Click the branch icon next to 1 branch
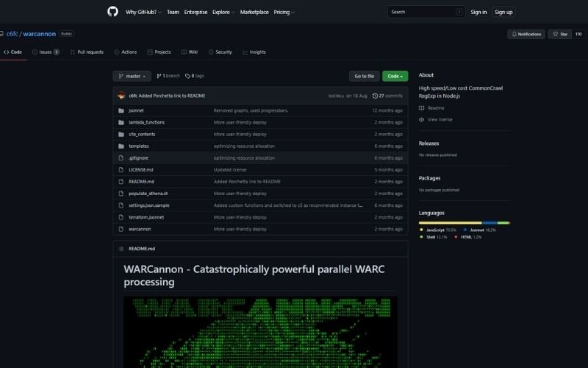The image size is (588, 368). (x=159, y=76)
